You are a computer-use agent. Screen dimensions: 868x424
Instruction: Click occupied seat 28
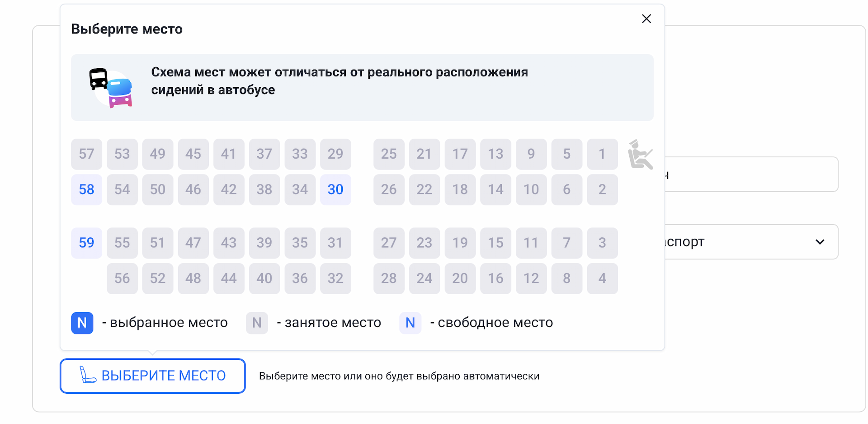click(389, 278)
